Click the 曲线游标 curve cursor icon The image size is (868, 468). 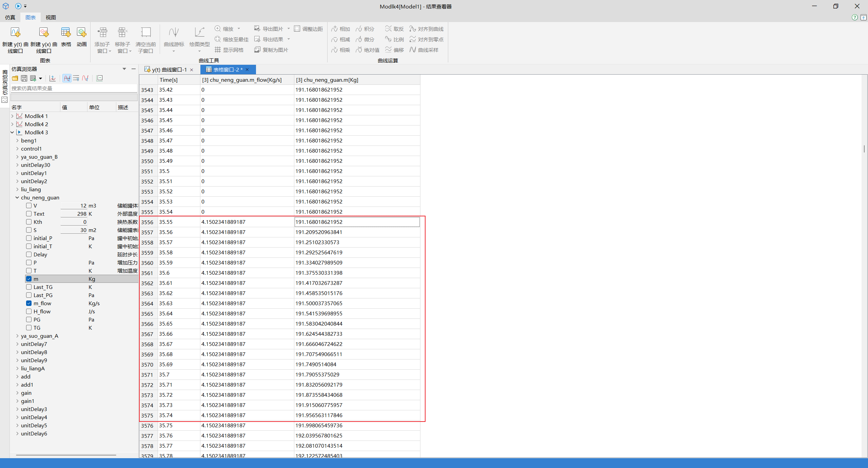coord(174,33)
